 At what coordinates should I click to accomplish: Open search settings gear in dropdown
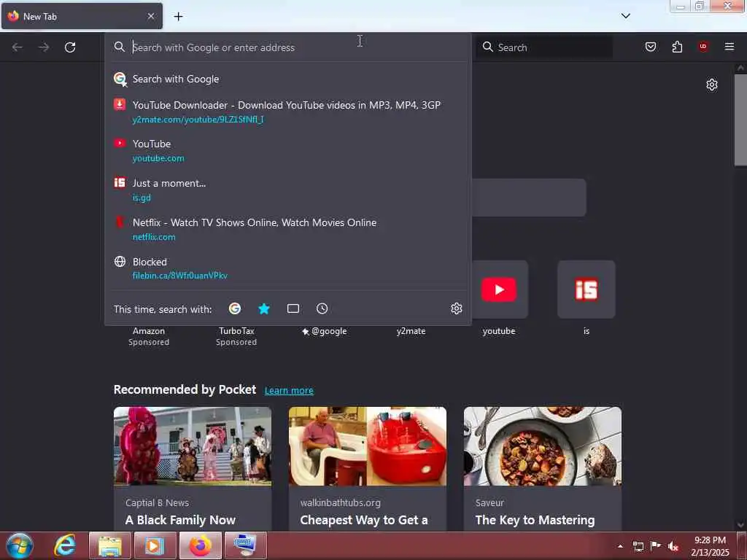tap(457, 308)
